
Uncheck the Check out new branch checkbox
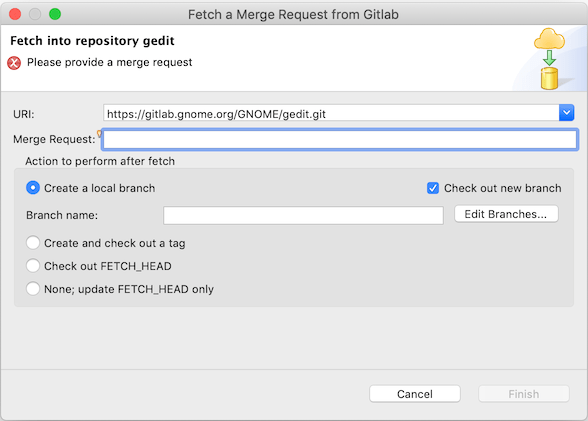click(x=433, y=188)
